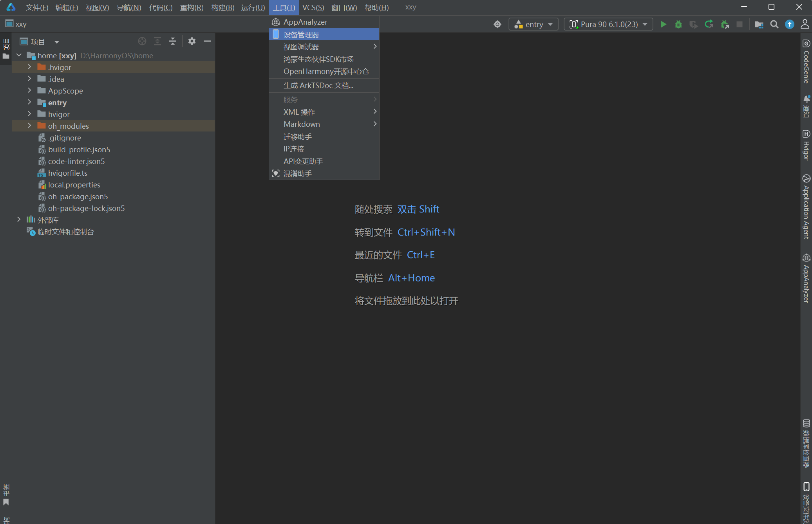Screen dimensions: 812x524
Task: Expand the 外部库 node
Action: tap(19, 220)
